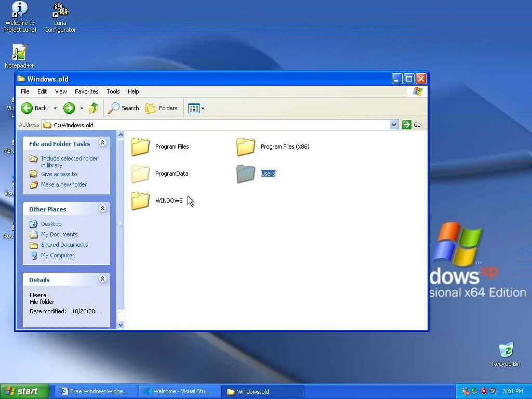The width and height of the screenshot is (532, 399).
Task: Go to Shared Documents link
Action: (64, 245)
